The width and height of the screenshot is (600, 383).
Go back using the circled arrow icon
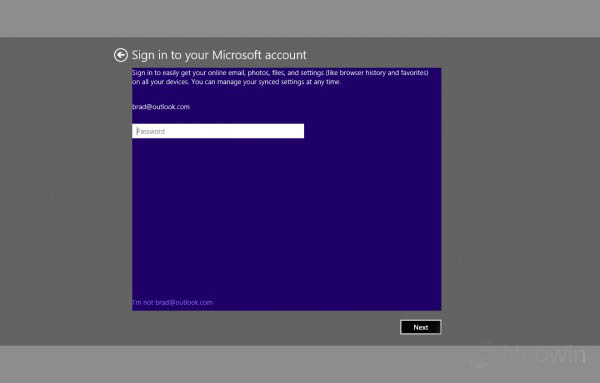[121, 55]
